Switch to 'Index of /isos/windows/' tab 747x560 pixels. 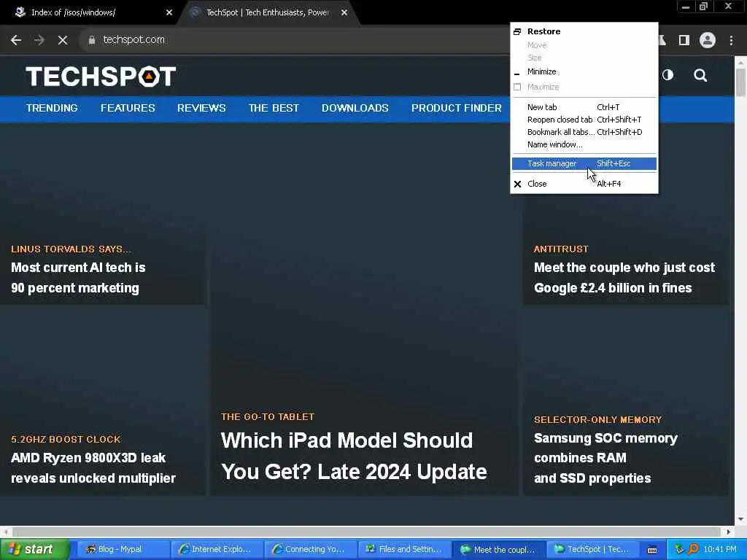[x=90, y=12]
